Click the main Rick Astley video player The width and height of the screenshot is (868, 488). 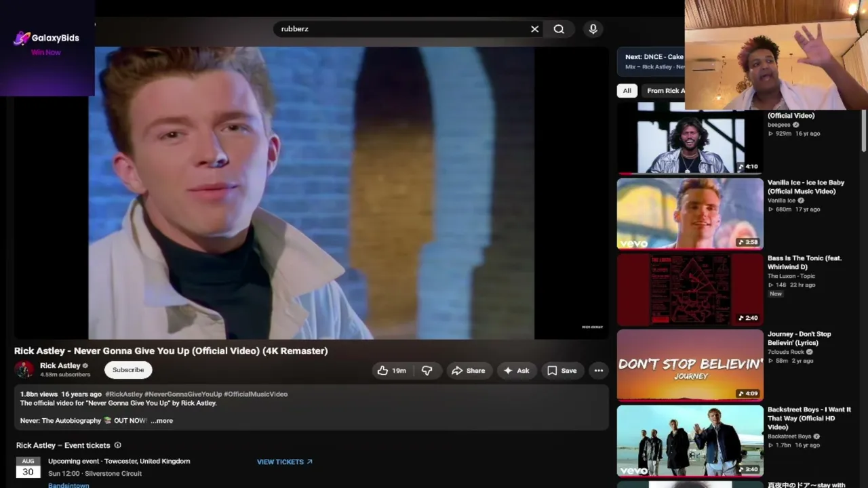point(311,192)
